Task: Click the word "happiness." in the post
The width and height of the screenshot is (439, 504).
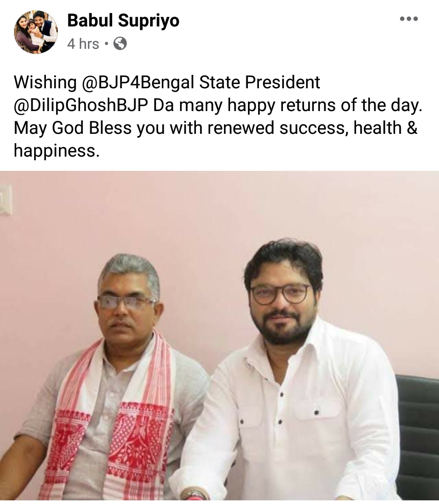Action: [57, 151]
